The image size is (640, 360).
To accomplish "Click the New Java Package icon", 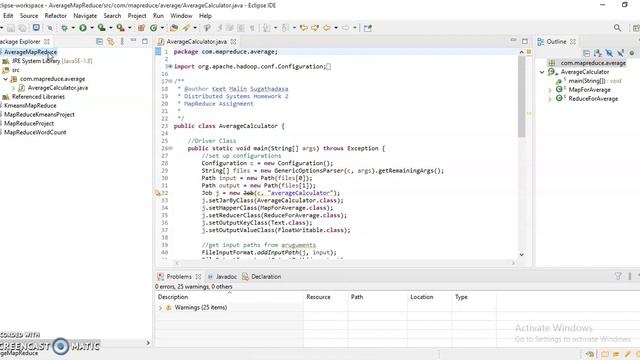I will click(141, 28).
